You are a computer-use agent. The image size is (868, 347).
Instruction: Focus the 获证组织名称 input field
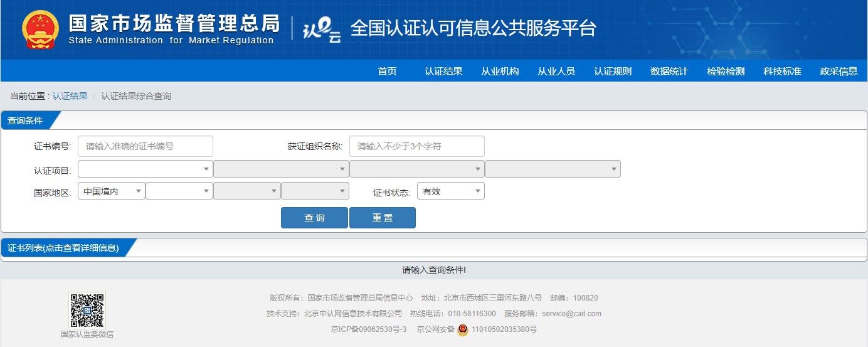(417, 146)
